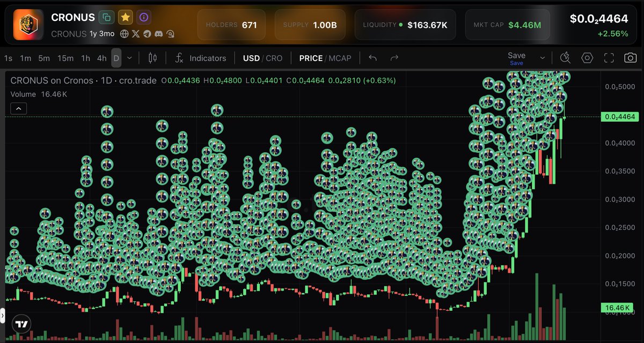644x343 pixels.
Task: Click the 0.0₂5000 price axis value
Action: pyautogui.click(x=620, y=87)
